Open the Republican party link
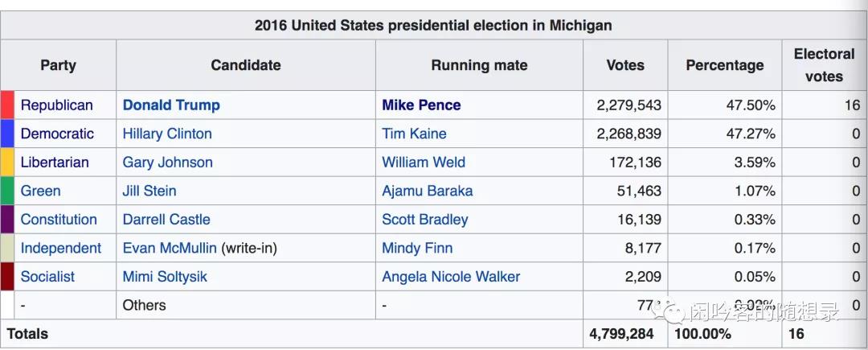This screenshot has height=350, width=868. [56, 105]
